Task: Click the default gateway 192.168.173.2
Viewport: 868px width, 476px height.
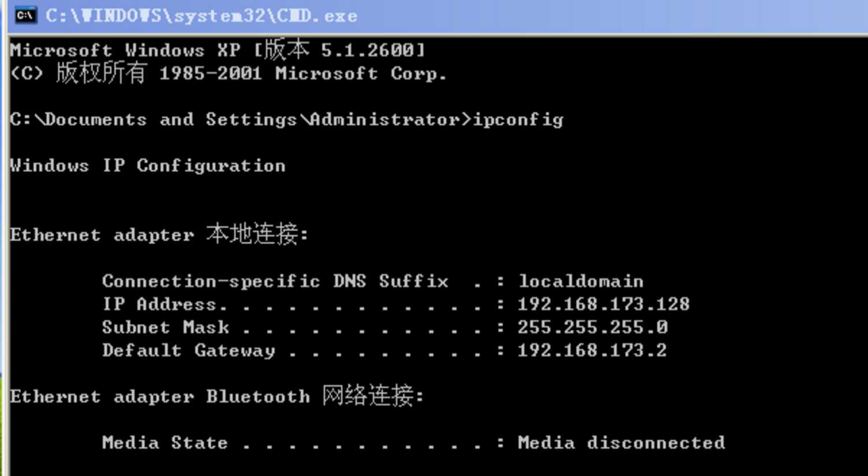Action: click(x=592, y=350)
